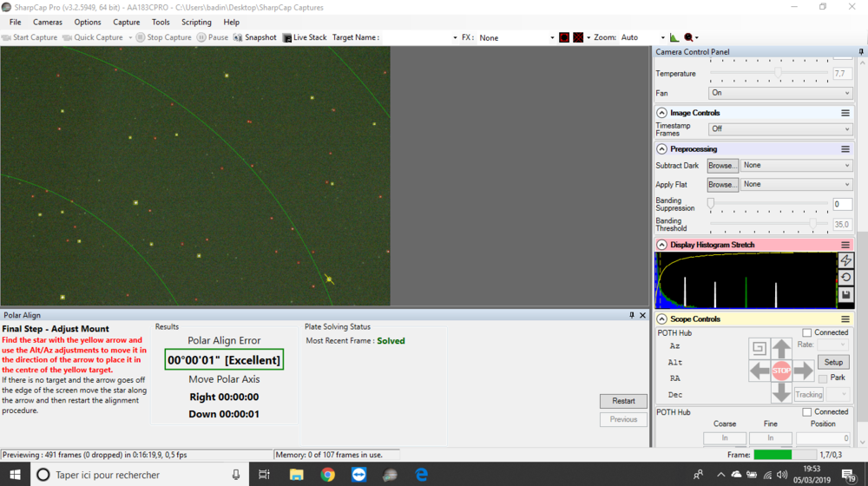Collapse the Scope Controls section
Screen dimensions: 868x486
coord(661,319)
